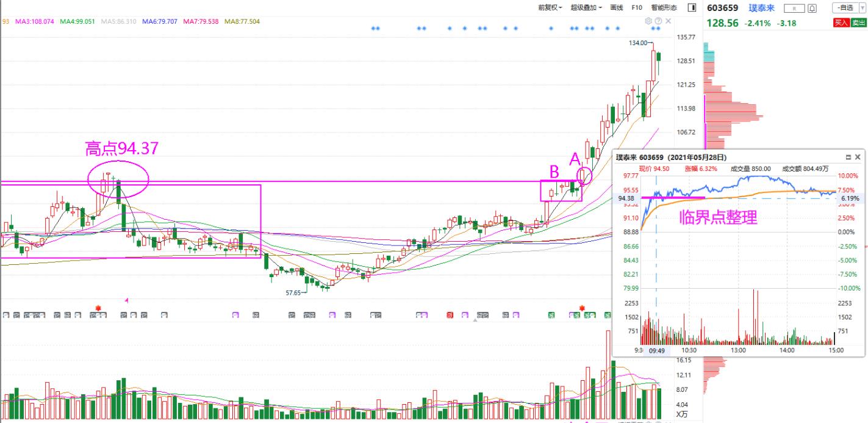Screen dimensions: 868x423
Task: Click the 现价 94.50 value in the popup
Action: [x=653, y=168]
